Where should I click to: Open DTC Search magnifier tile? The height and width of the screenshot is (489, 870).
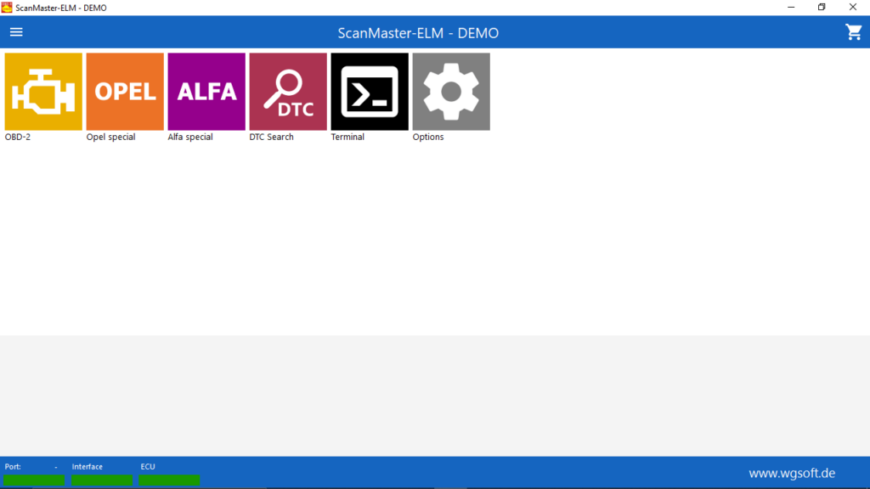tap(288, 92)
